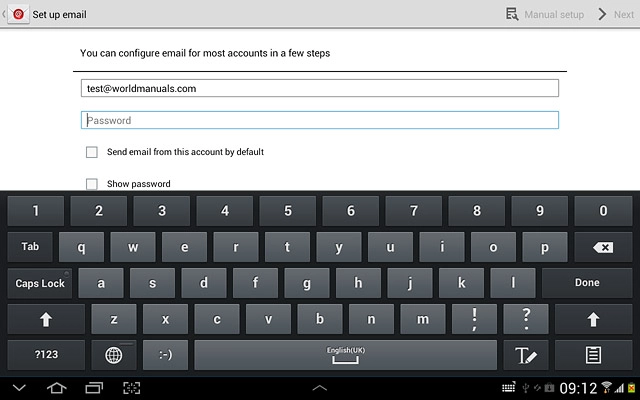
Task: Tap the Android back navigation icon
Action: tap(20, 387)
